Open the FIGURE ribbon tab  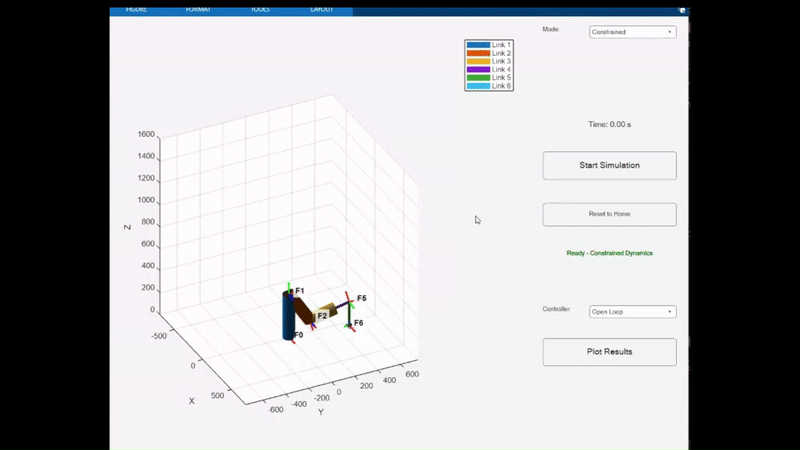tap(136, 10)
